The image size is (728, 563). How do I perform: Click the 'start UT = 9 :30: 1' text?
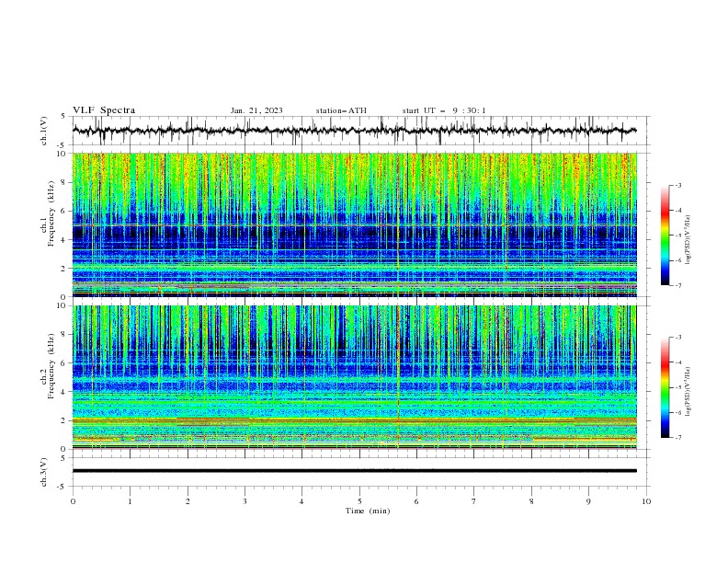(x=444, y=110)
